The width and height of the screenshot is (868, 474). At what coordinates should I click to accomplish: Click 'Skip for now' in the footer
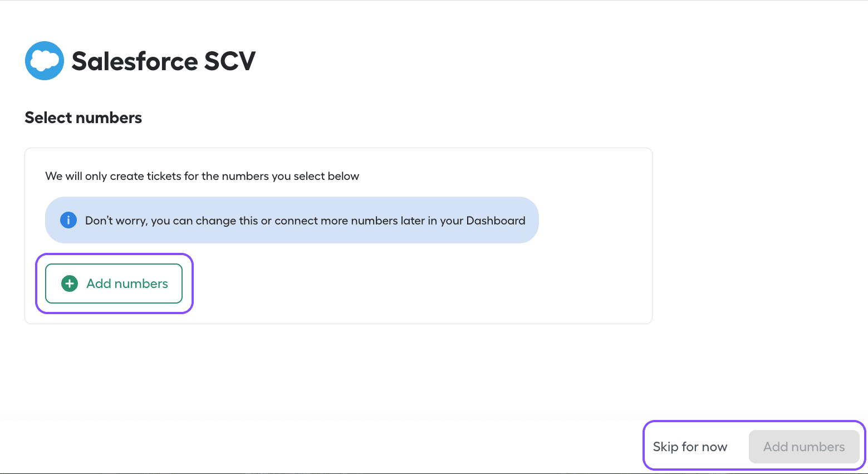coord(690,446)
